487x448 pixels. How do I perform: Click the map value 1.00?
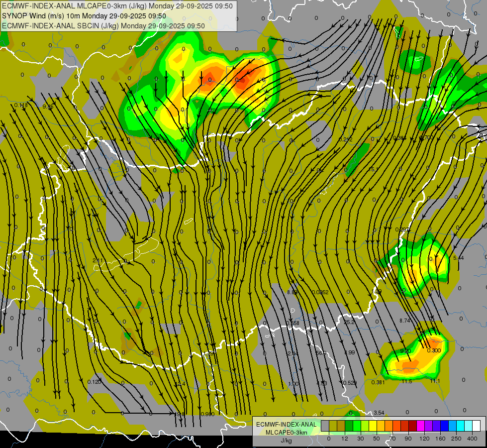(x=293, y=384)
